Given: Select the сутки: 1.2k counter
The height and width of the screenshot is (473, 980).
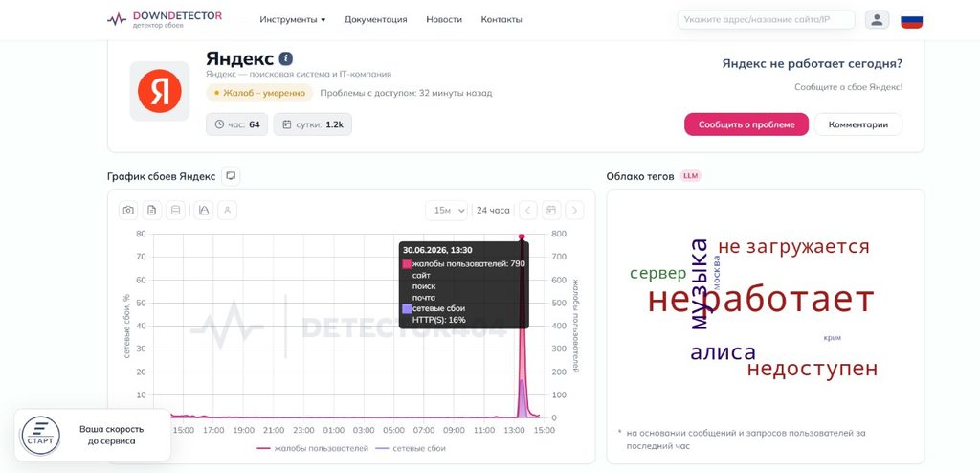Looking at the screenshot, I should click(313, 124).
